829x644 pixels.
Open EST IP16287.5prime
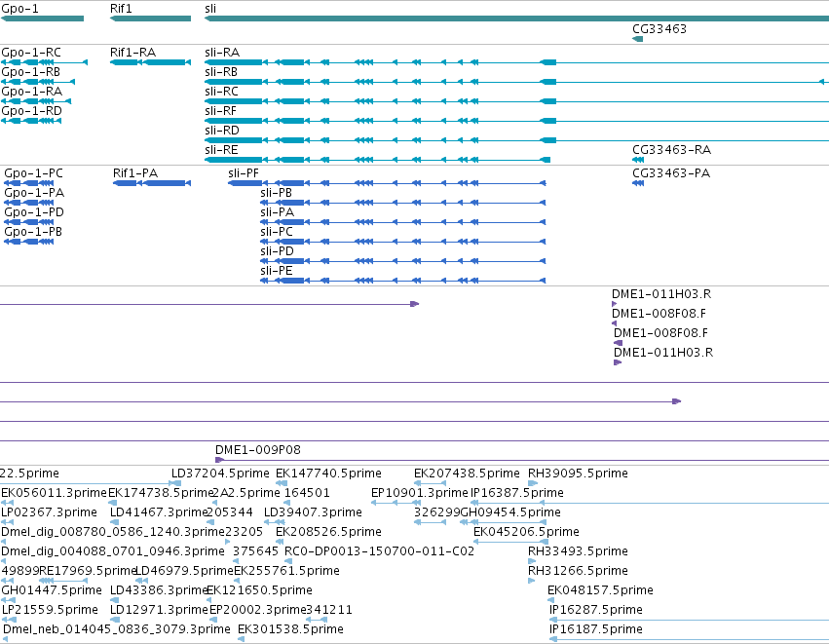[x=596, y=610]
